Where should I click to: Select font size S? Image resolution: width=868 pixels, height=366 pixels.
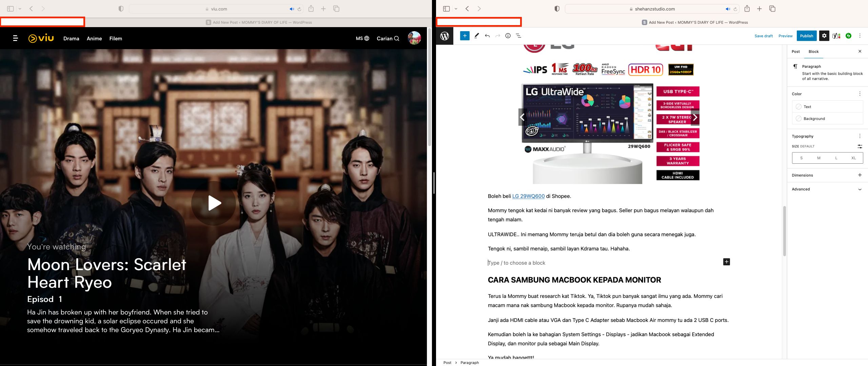point(801,158)
